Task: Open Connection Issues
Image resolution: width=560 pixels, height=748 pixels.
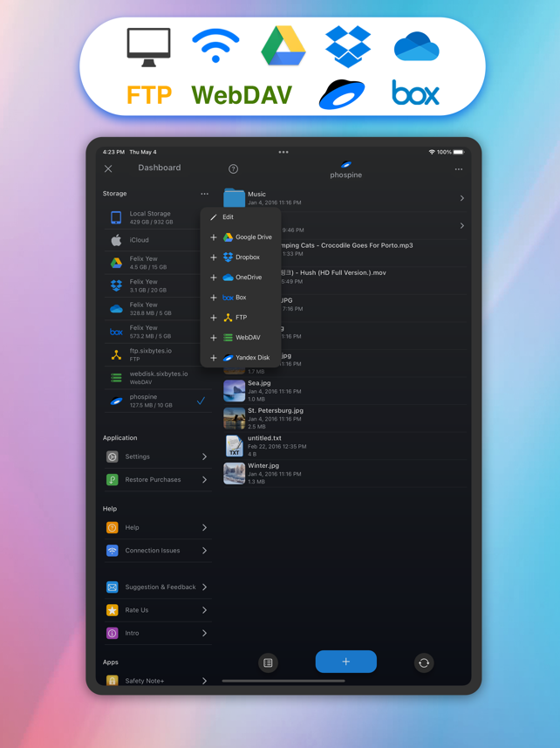Action: tap(158, 551)
